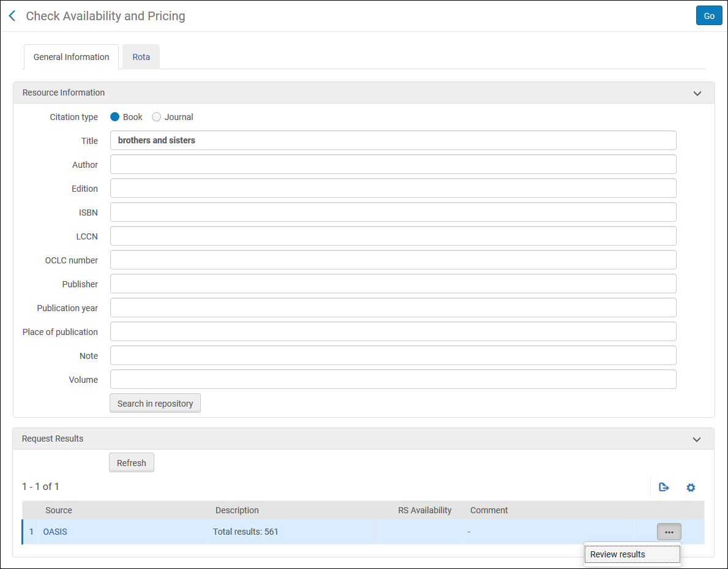
Task: Focus the Title field
Action: 393,140
